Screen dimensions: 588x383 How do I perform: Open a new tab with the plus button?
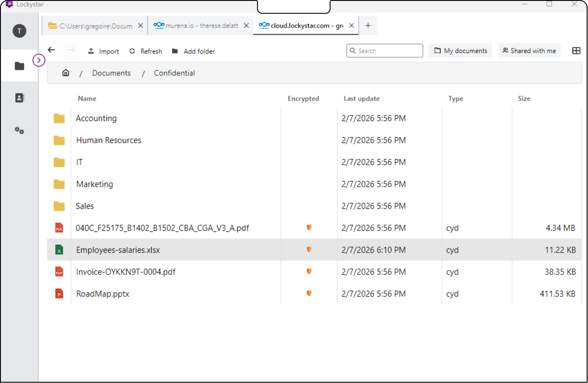[368, 25]
